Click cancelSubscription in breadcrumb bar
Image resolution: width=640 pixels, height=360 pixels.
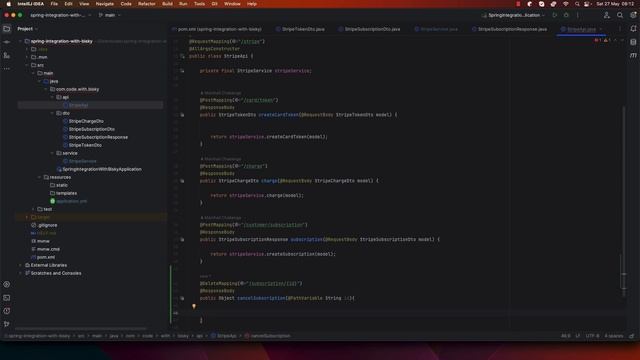tap(267, 336)
